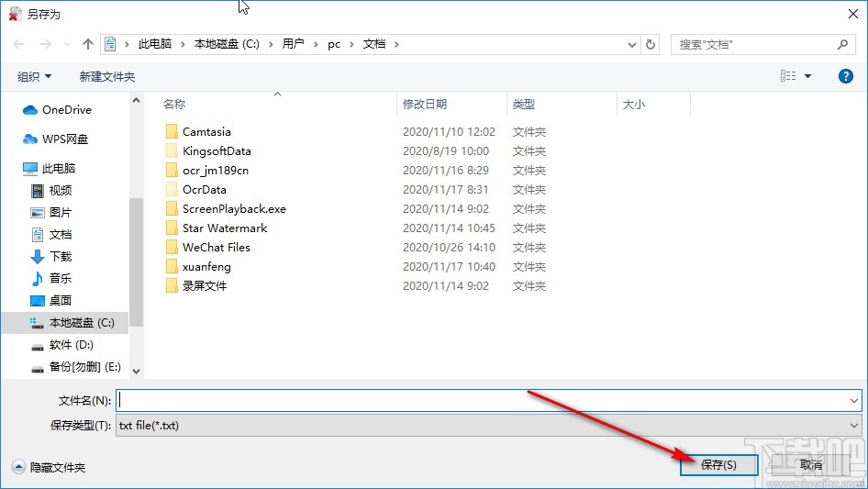
Task: Focus the 文件名 filename input field
Action: point(488,400)
